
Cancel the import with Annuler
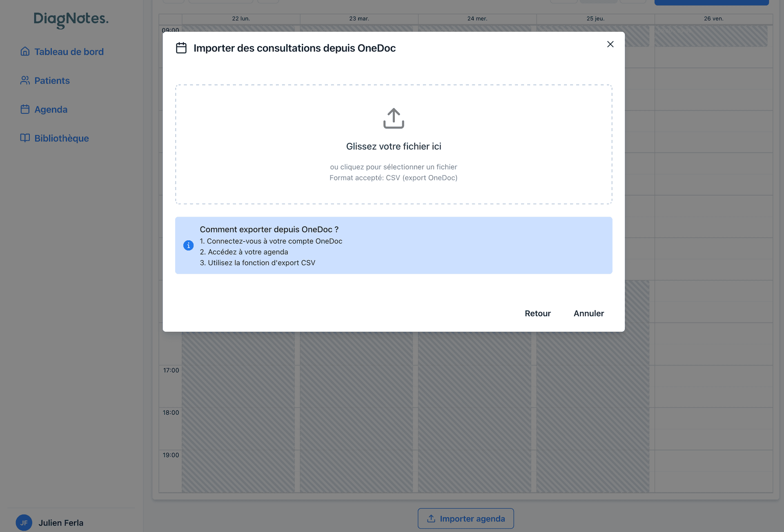tap(588, 313)
